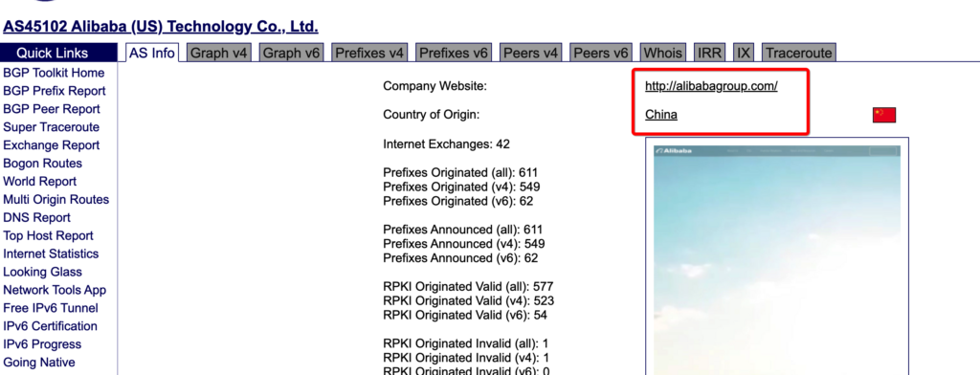Switch to the AS Info tab
The width and height of the screenshot is (980, 375).
pos(152,54)
